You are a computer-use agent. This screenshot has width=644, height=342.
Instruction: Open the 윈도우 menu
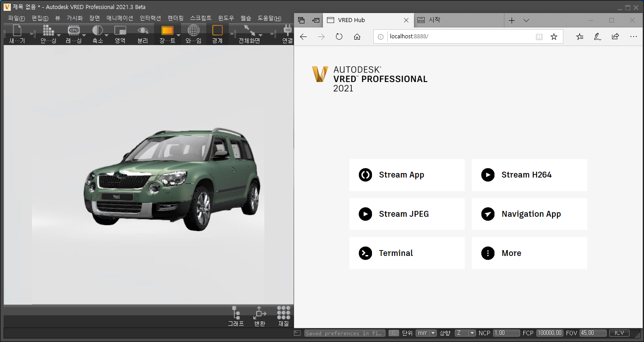click(226, 18)
